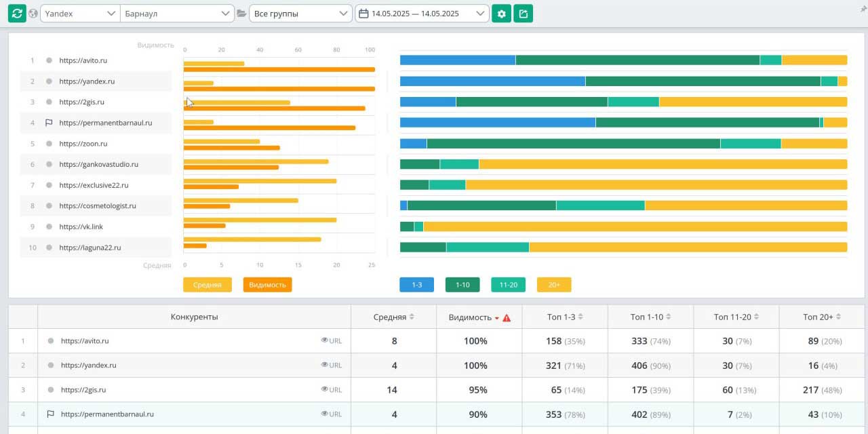868x434 pixels.
Task: Open the Все группы groups dropdown
Action: [x=300, y=14]
